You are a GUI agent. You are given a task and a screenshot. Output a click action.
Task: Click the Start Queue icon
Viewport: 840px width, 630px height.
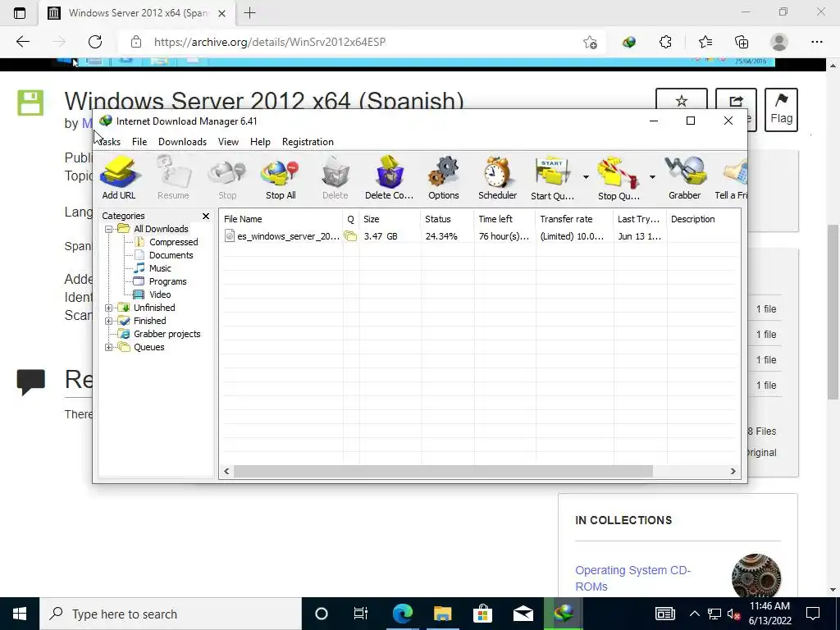(552, 178)
